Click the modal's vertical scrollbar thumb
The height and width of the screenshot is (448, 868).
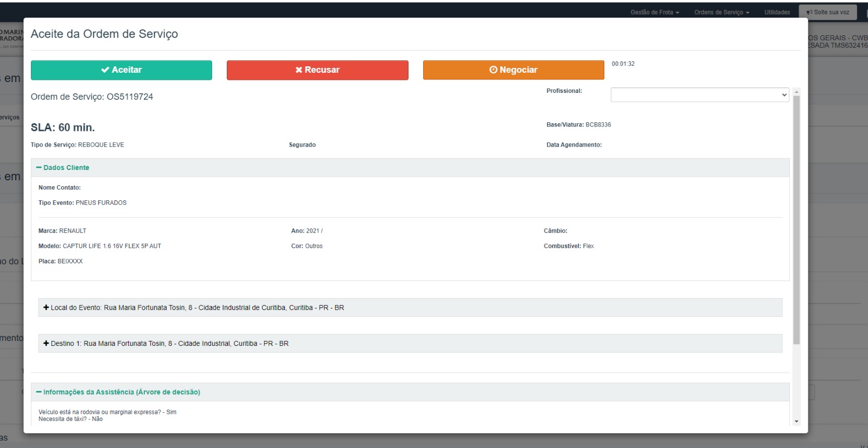(796, 217)
